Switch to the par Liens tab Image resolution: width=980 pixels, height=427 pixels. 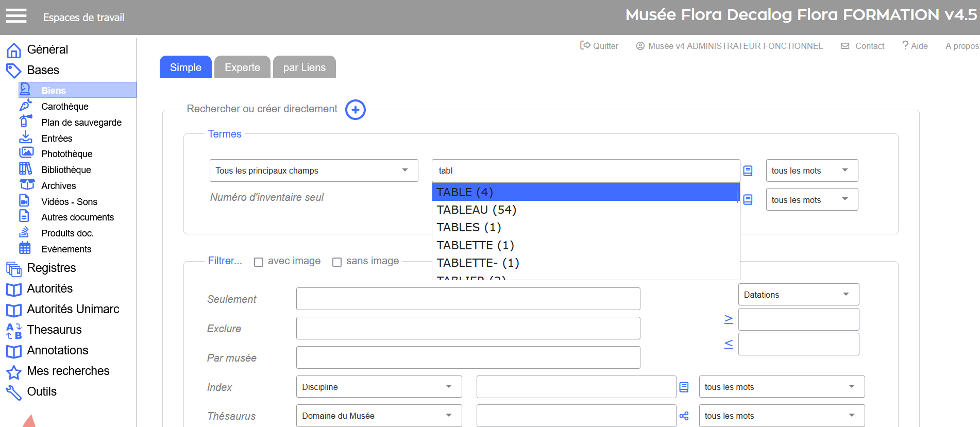(304, 67)
